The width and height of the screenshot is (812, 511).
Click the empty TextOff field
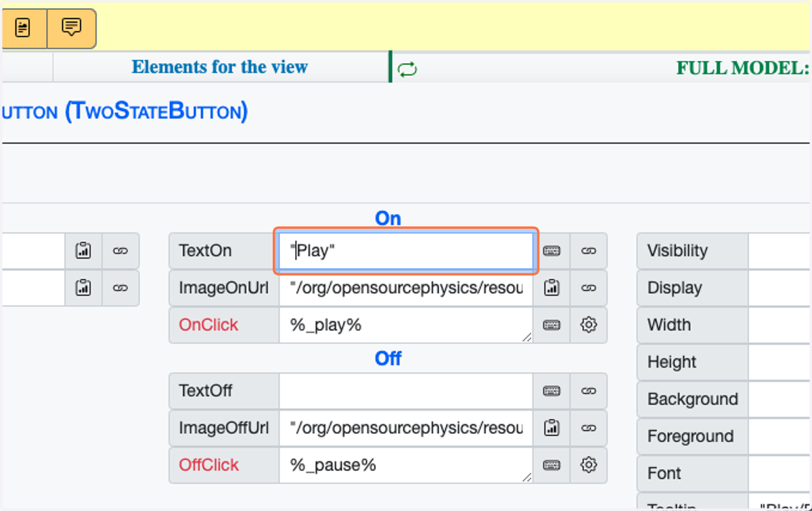[x=406, y=391]
